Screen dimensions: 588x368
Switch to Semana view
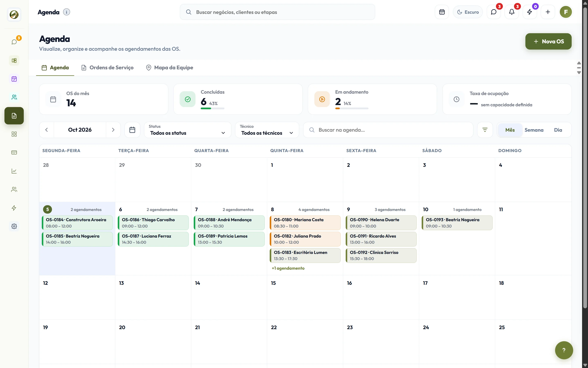point(534,130)
